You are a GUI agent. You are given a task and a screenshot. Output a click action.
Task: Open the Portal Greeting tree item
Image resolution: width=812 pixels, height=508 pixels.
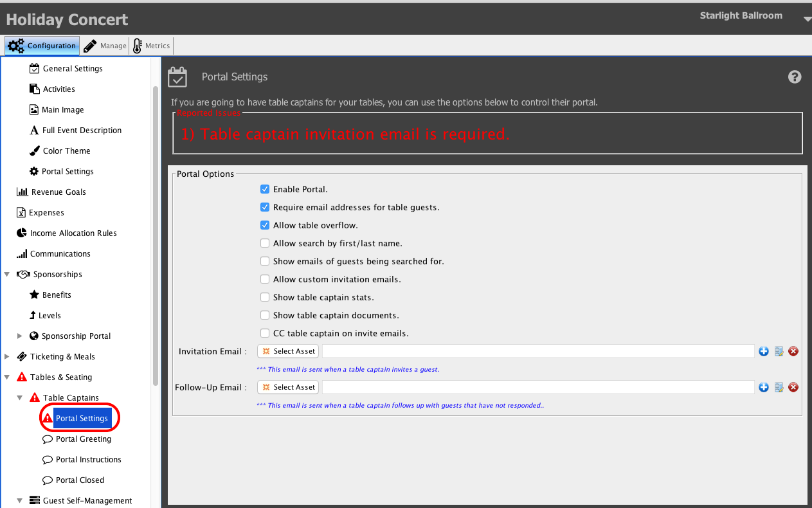pos(84,439)
